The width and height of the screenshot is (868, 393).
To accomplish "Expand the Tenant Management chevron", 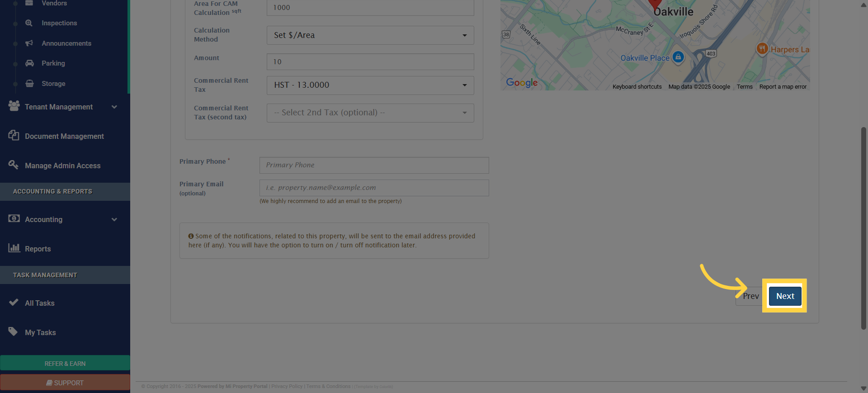I will click(x=114, y=107).
